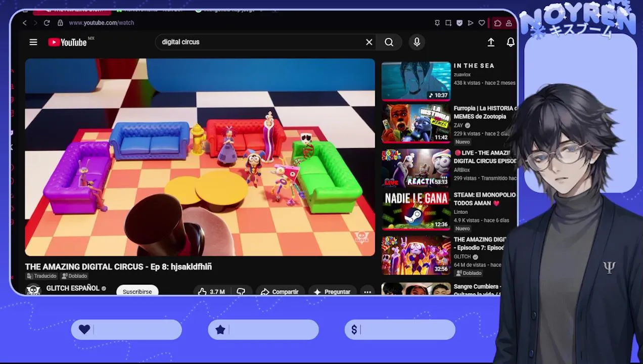Image resolution: width=643 pixels, height=364 pixels.
Task: Click the star subscribers label in overlay
Action: (263, 330)
